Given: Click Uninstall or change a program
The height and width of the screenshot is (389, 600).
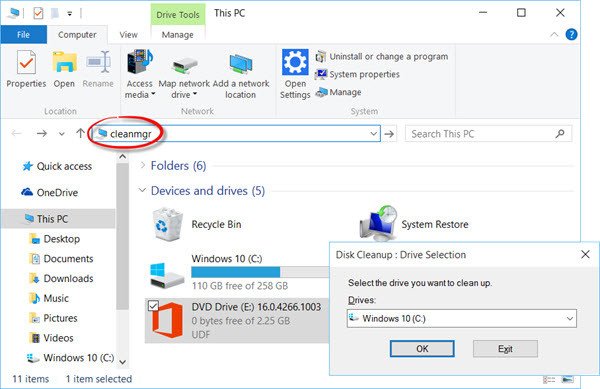Looking at the screenshot, I should click(x=382, y=57).
